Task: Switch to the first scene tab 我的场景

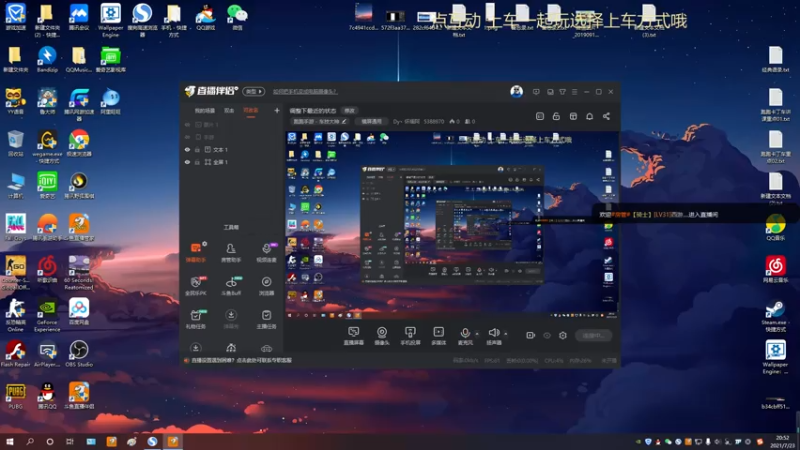Action: pyautogui.click(x=205, y=111)
